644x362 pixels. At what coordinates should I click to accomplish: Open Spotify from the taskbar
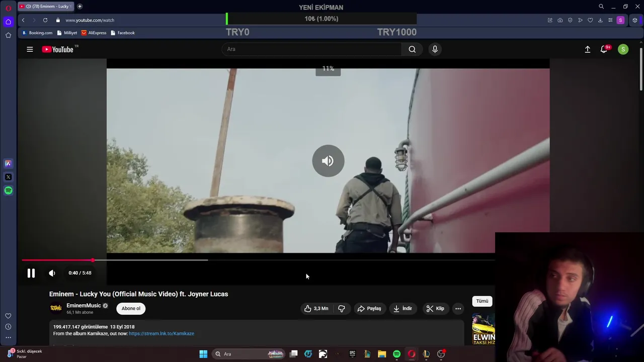coord(396,354)
